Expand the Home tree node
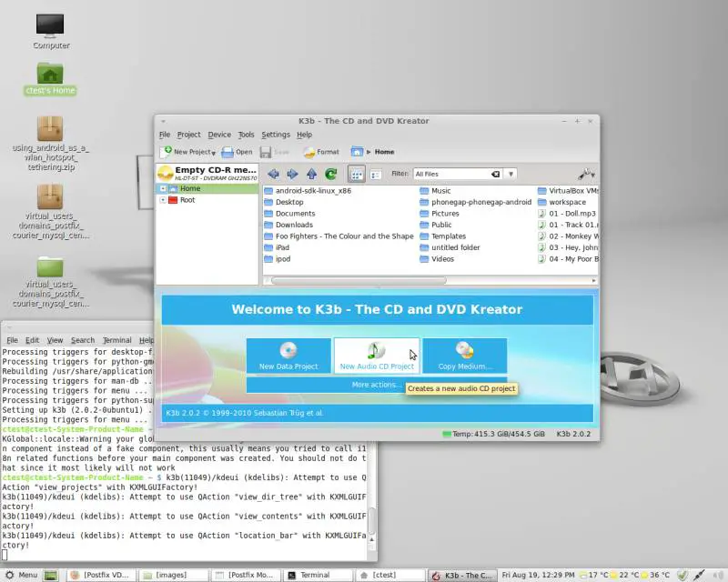The height and width of the screenshot is (582, 728). [163, 188]
